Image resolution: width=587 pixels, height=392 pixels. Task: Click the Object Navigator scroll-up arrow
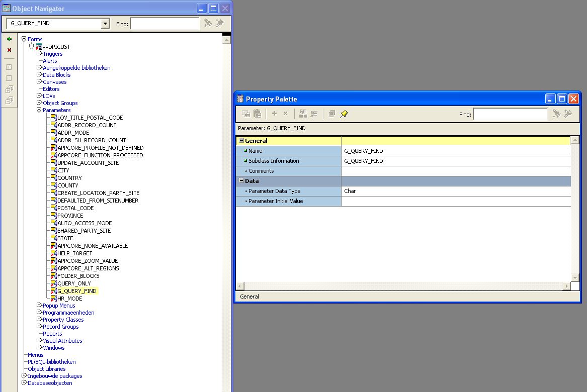[226, 40]
